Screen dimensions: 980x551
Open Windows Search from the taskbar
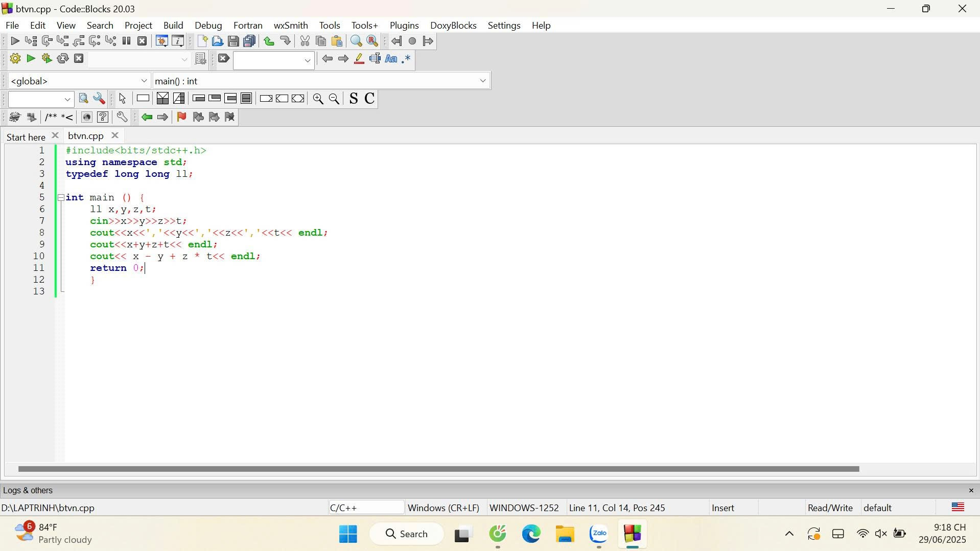pyautogui.click(x=406, y=534)
